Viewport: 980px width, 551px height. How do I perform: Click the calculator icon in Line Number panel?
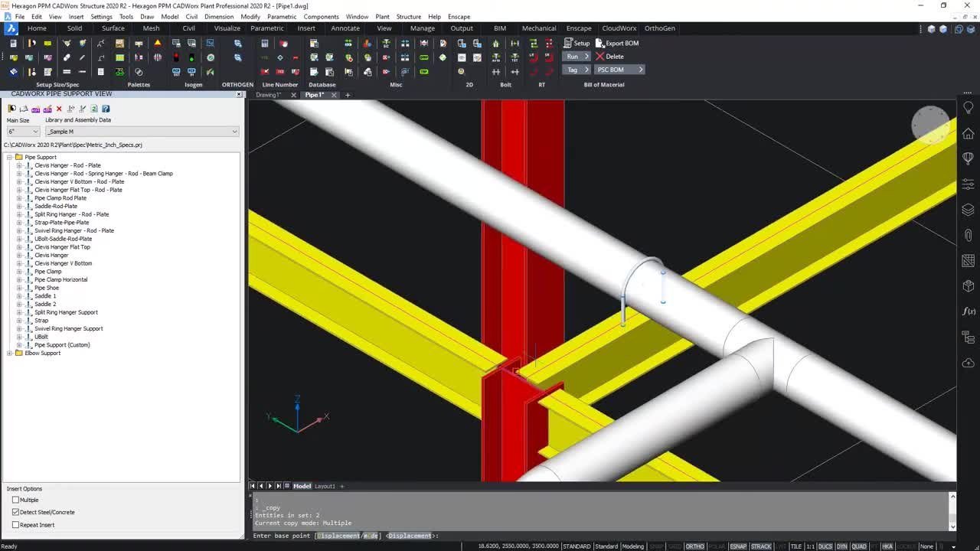pyautogui.click(x=265, y=44)
